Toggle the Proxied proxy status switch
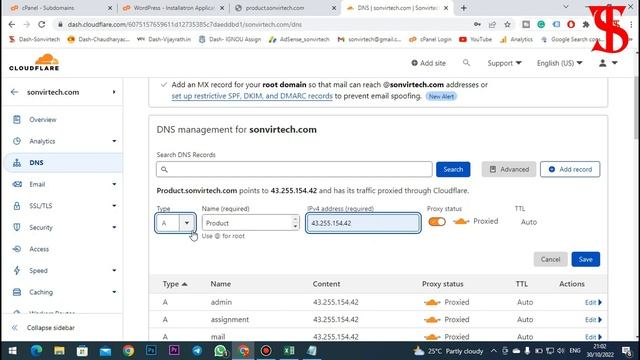 pyautogui.click(x=437, y=222)
